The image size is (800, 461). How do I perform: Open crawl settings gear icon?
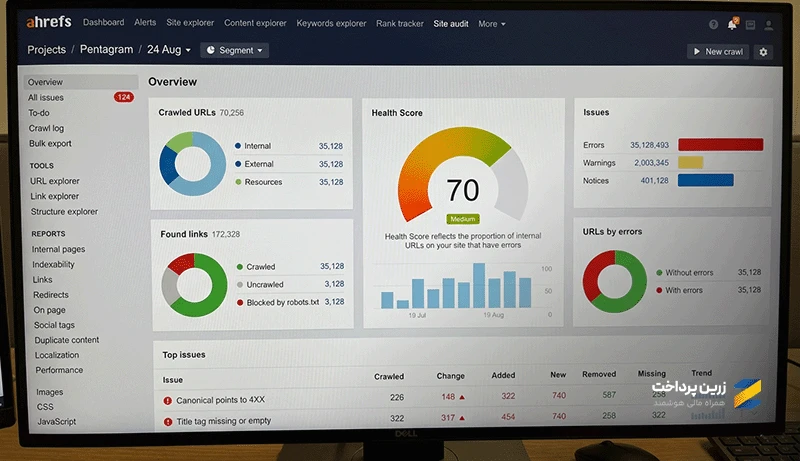click(x=764, y=52)
